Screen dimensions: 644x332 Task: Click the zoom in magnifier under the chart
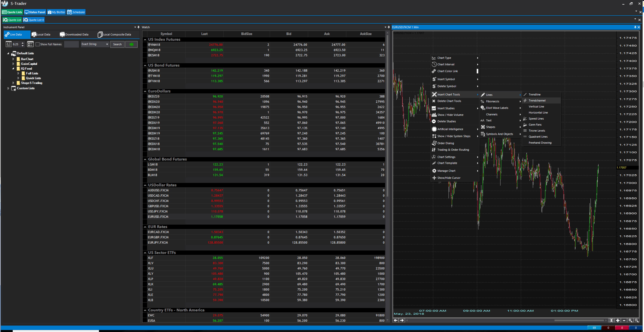[x=630, y=320]
